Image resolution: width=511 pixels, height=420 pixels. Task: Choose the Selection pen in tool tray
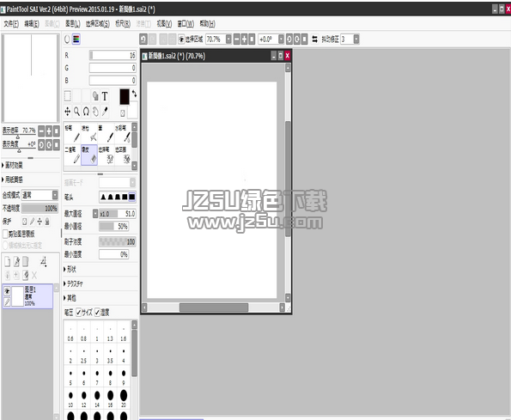pos(106,155)
